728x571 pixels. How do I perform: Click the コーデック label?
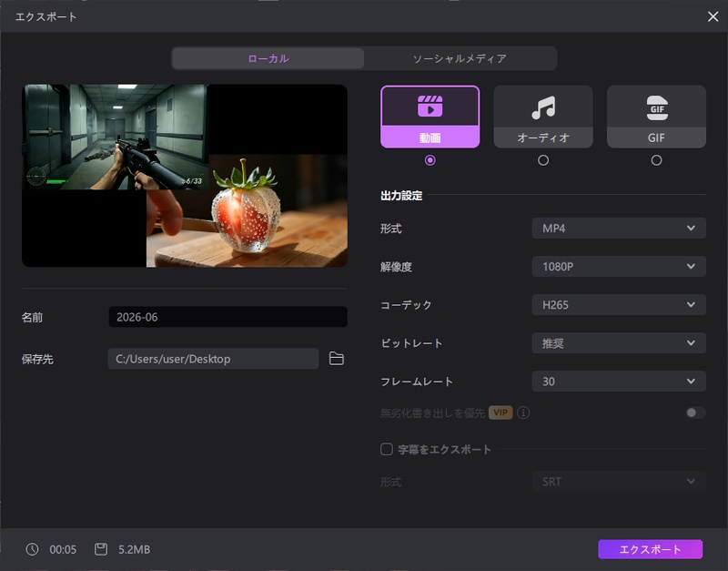point(406,305)
